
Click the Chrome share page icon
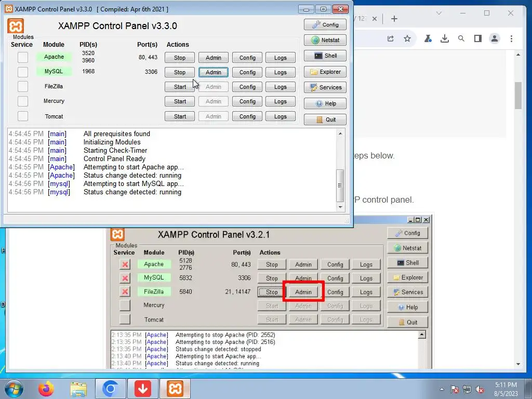[x=391, y=38]
